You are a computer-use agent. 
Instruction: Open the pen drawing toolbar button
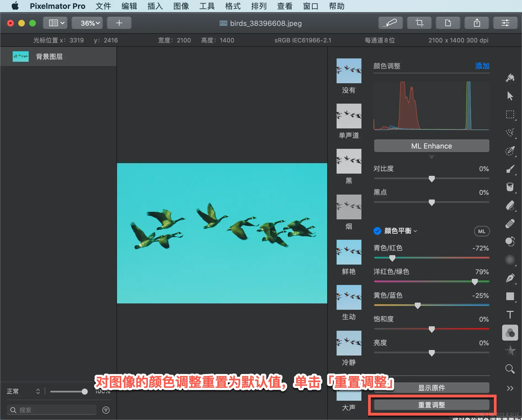point(390,23)
